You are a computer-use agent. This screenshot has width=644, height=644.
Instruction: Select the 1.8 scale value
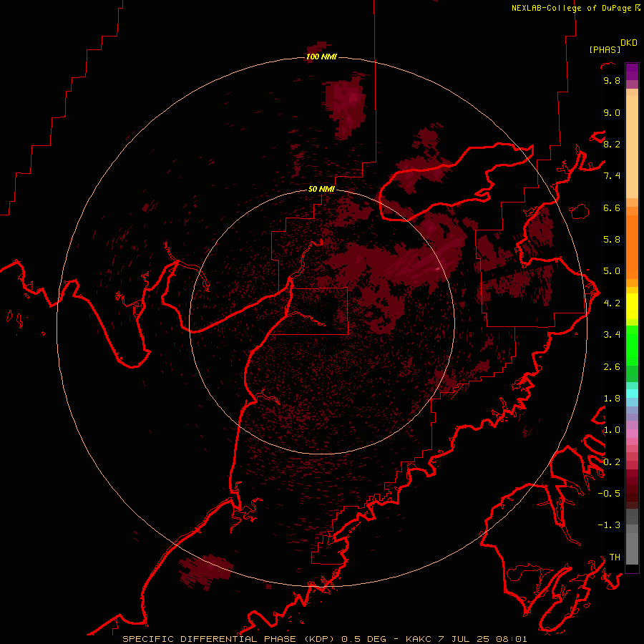point(612,399)
